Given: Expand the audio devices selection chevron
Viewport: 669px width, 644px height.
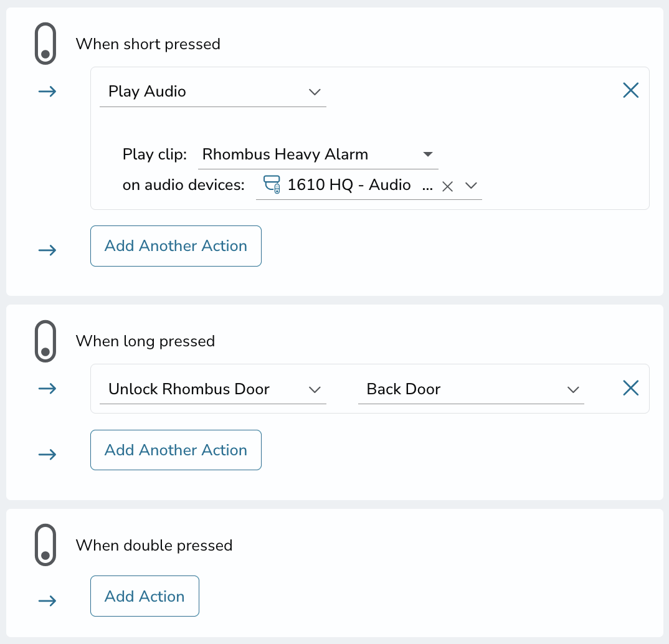Looking at the screenshot, I should click(x=471, y=186).
